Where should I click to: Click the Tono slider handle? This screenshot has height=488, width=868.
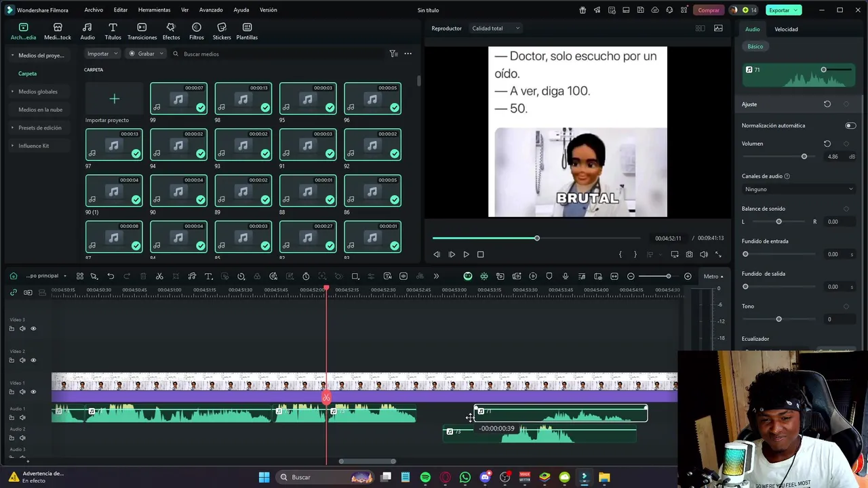[778, 319]
